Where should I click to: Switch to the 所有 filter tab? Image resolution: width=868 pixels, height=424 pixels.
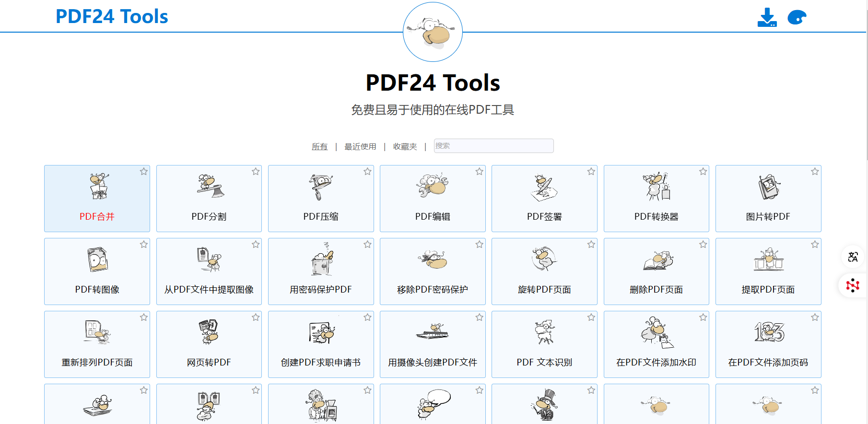[319, 147]
